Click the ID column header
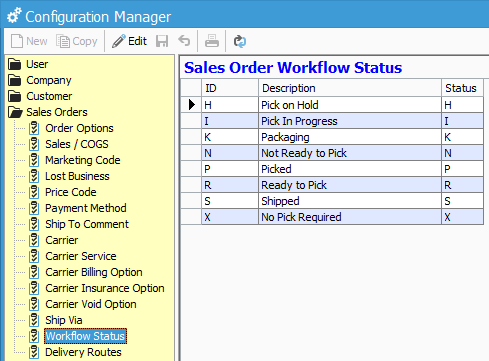This screenshot has width=489, height=361. click(230, 88)
